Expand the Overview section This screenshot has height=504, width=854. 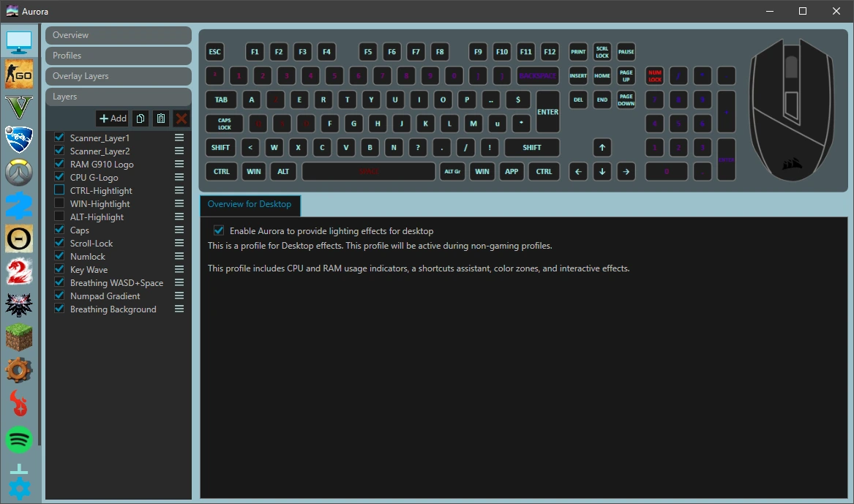coord(119,35)
